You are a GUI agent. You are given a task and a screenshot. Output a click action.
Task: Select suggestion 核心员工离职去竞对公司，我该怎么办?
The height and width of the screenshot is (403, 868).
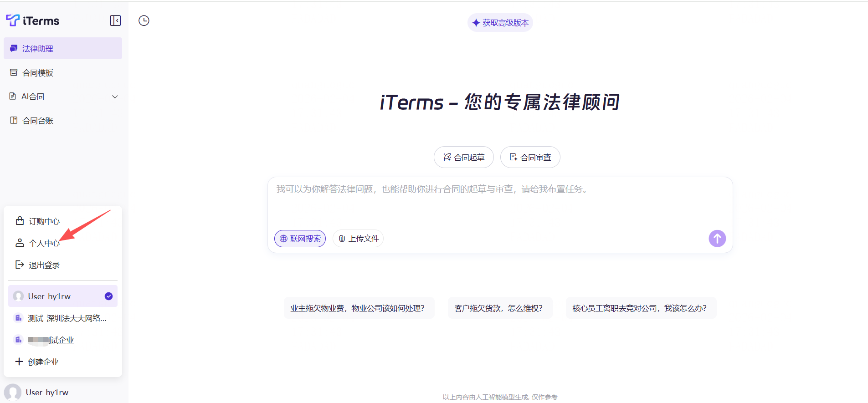[x=641, y=308]
